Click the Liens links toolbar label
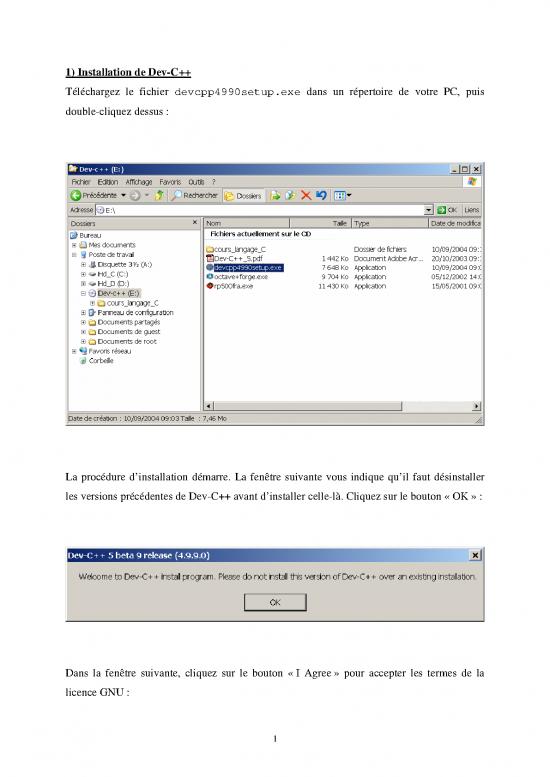The image size is (550, 777). click(471, 210)
